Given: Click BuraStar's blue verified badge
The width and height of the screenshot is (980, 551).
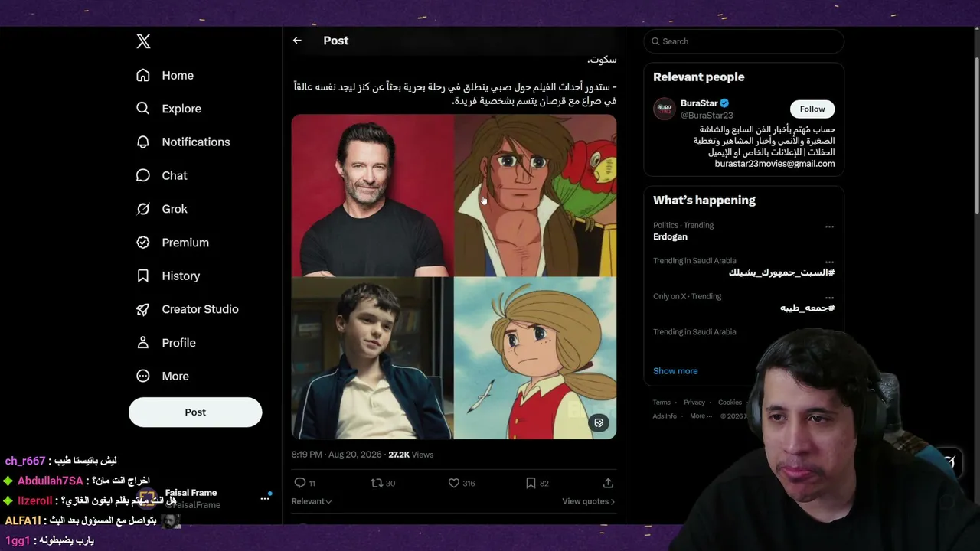Looking at the screenshot, I should [x=724, y=103].
